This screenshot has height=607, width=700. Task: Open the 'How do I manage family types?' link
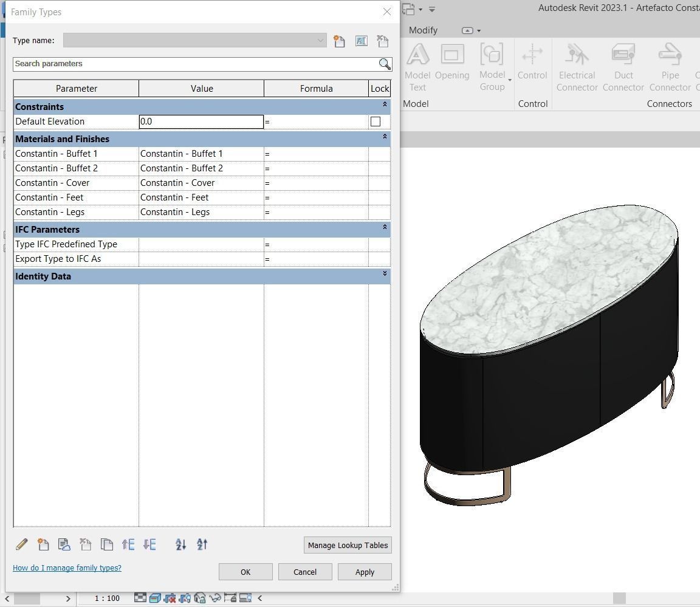coord(67,568)
